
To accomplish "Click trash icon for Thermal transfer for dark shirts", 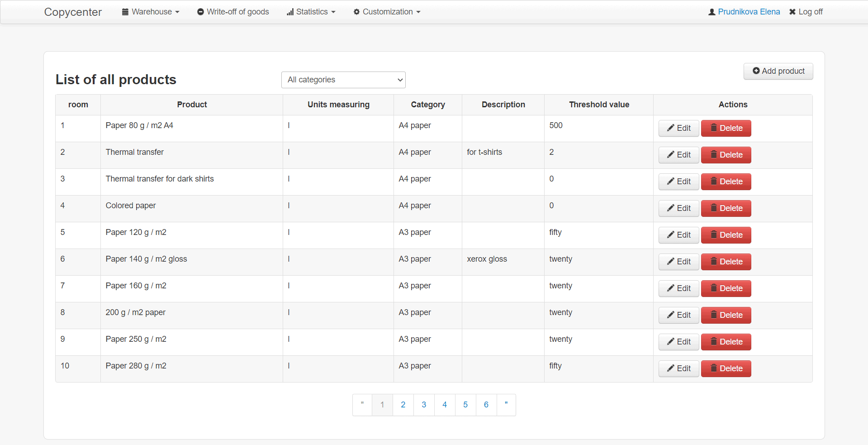I will pos(714,181).
